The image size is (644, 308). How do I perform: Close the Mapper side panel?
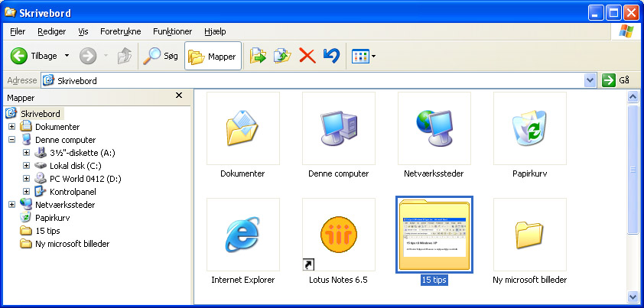pyautogui.click(x=179, y=96)
